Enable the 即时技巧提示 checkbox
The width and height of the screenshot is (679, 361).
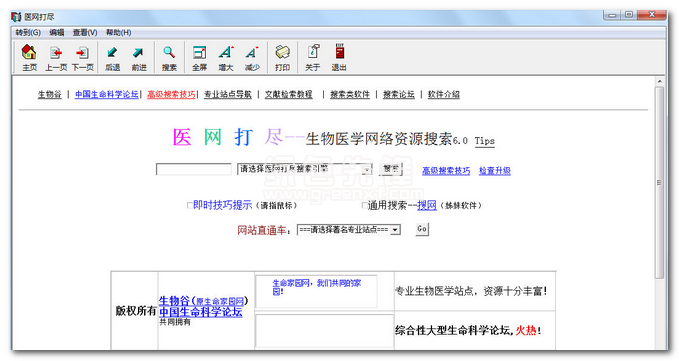pyautogui.click(x=190, y=205)
